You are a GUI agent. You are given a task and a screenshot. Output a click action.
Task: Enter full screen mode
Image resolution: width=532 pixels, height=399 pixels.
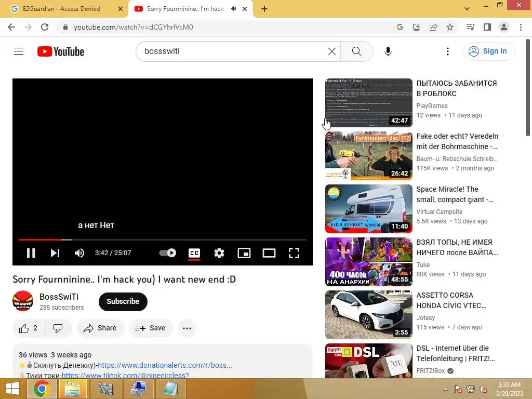(x=294, y=253)
